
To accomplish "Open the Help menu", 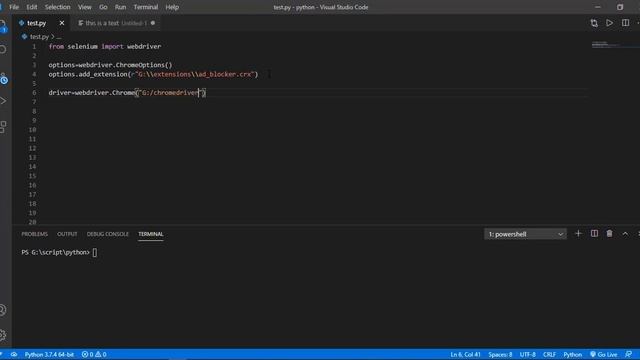I will pyautogui.click(x=172, y=7).
